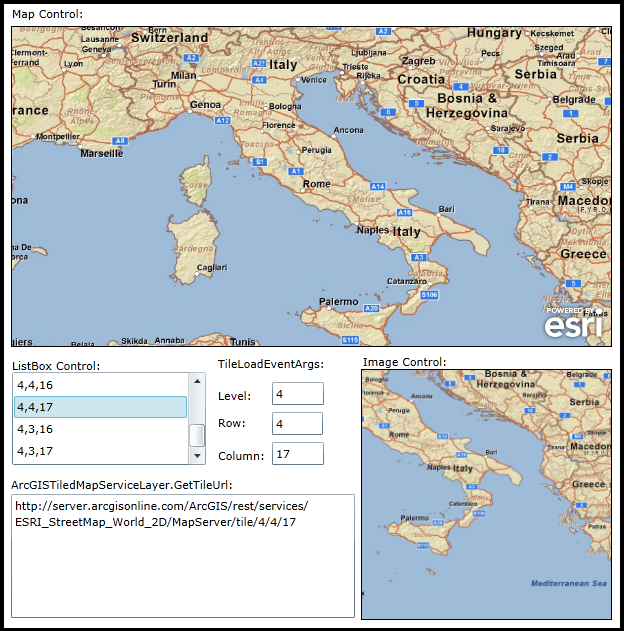Viewport: 624px width, 631px height.
Task: Click the listbox scroll down arrow
Action: tap(197, 456)
